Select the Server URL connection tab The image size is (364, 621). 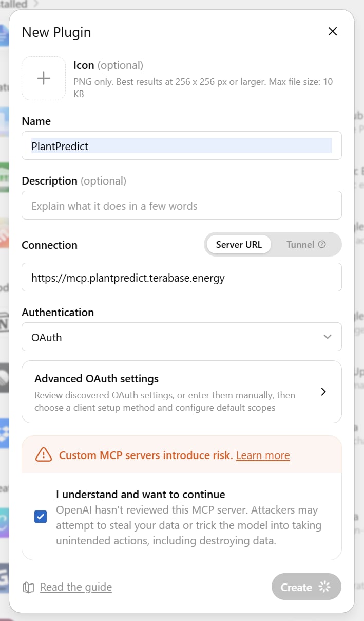coord(239,244)
